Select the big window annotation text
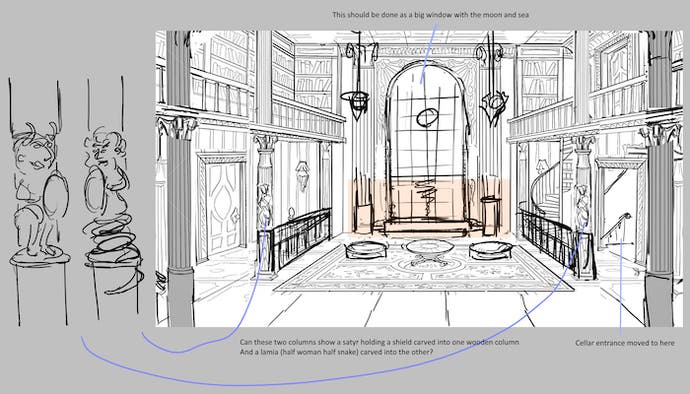This screenshot has width=690, height=394. [430, 15]
